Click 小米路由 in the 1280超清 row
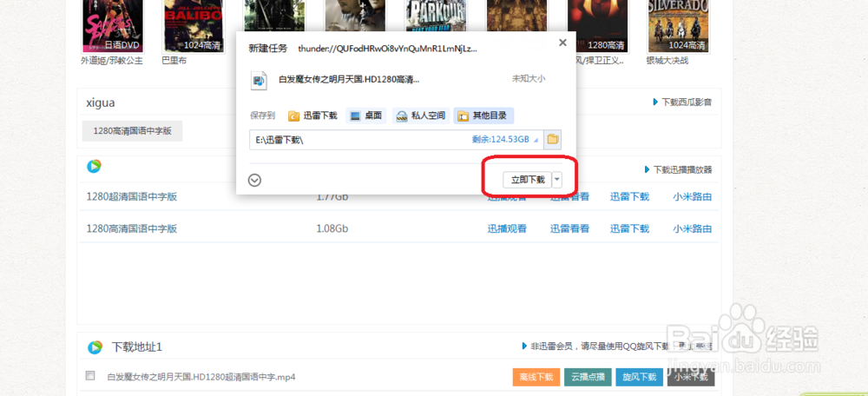The height and width of the screenshot is (396, 868). point(693,196)
